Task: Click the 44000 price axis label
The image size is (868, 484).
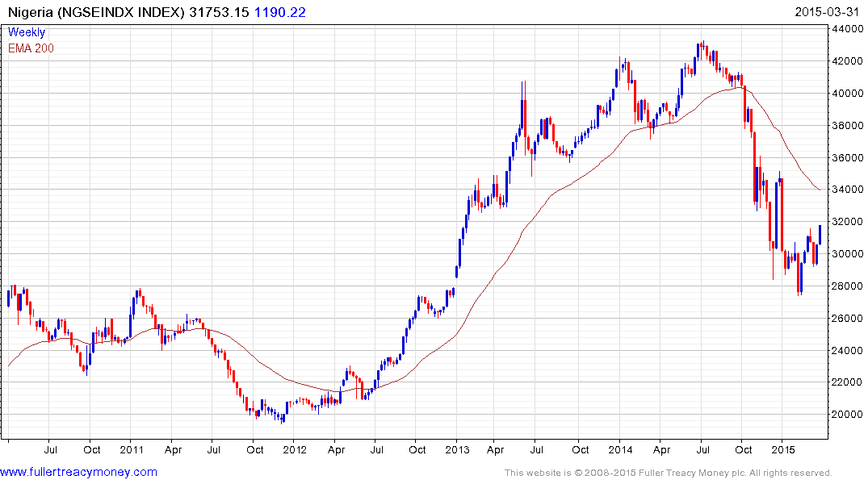Action: click(x=847, y=29)
